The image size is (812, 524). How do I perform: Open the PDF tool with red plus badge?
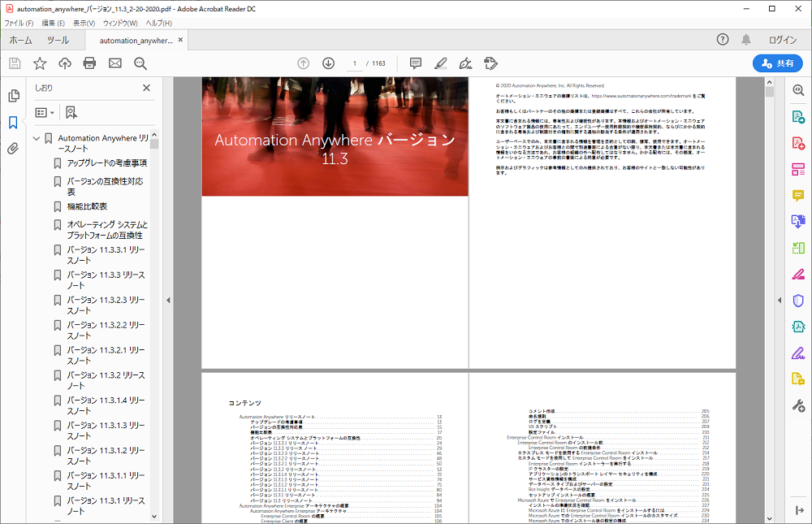(798, 142)
